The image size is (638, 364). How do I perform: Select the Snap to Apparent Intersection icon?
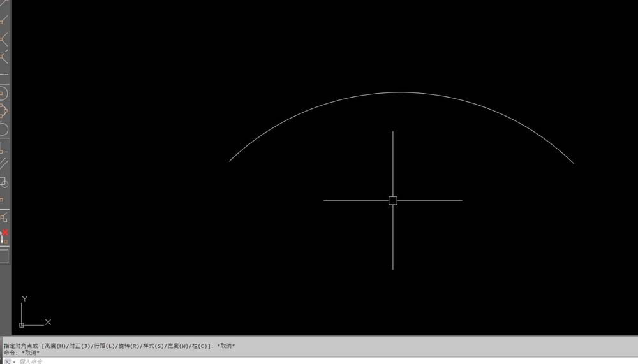4,57
